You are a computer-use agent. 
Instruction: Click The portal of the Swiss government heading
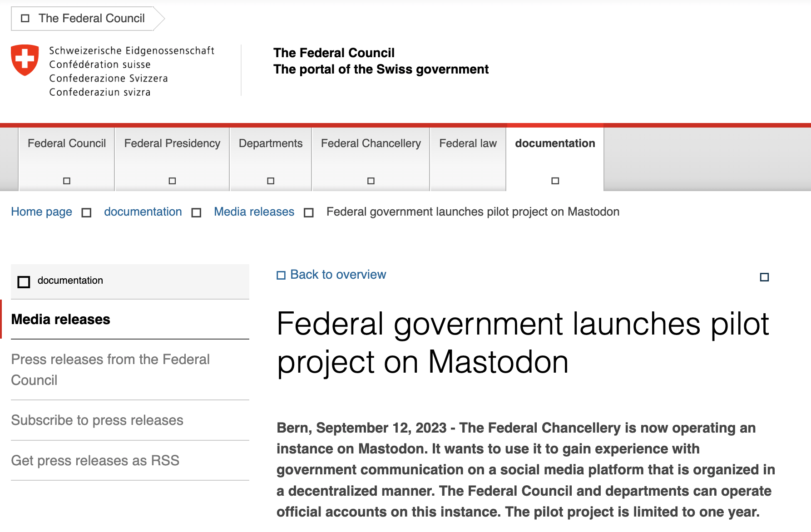click(x=381, y=69)
